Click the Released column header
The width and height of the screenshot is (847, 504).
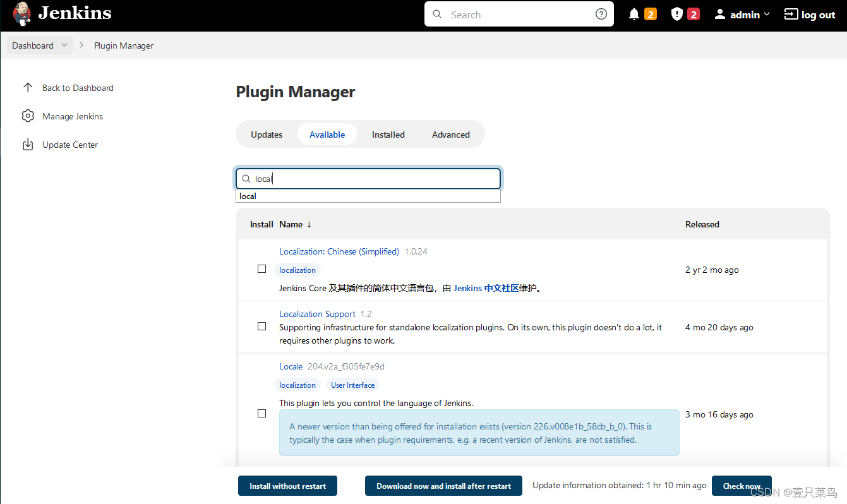(x=702, y=224)
